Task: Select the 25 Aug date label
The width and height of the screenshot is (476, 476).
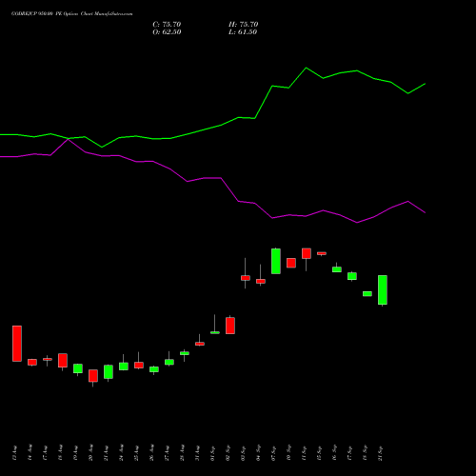Action: click(x=136, y=453)
